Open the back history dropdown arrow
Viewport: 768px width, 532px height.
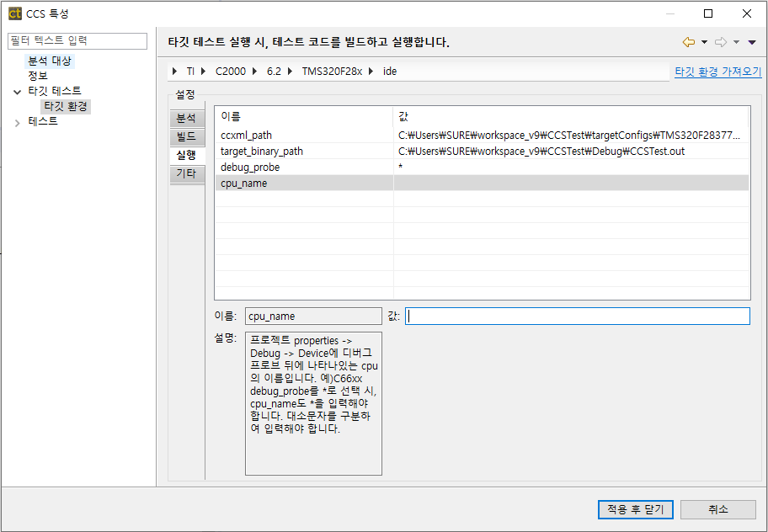point(704,42)
